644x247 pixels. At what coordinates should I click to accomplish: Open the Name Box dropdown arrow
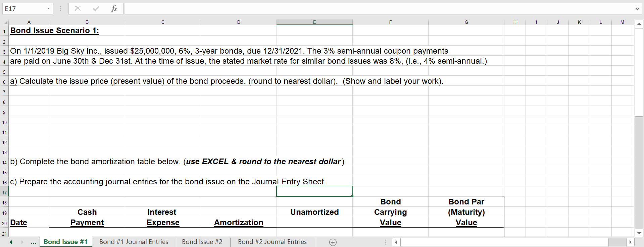click(x=48, y=8)
